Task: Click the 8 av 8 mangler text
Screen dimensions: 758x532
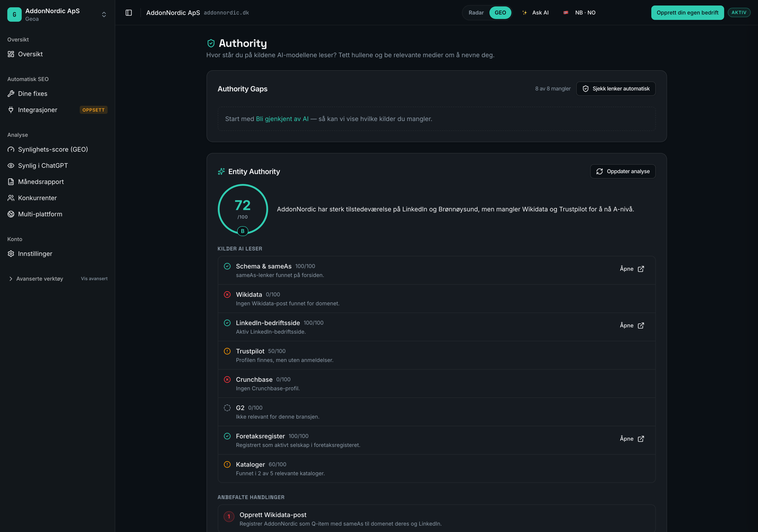Action: [553, 89]
